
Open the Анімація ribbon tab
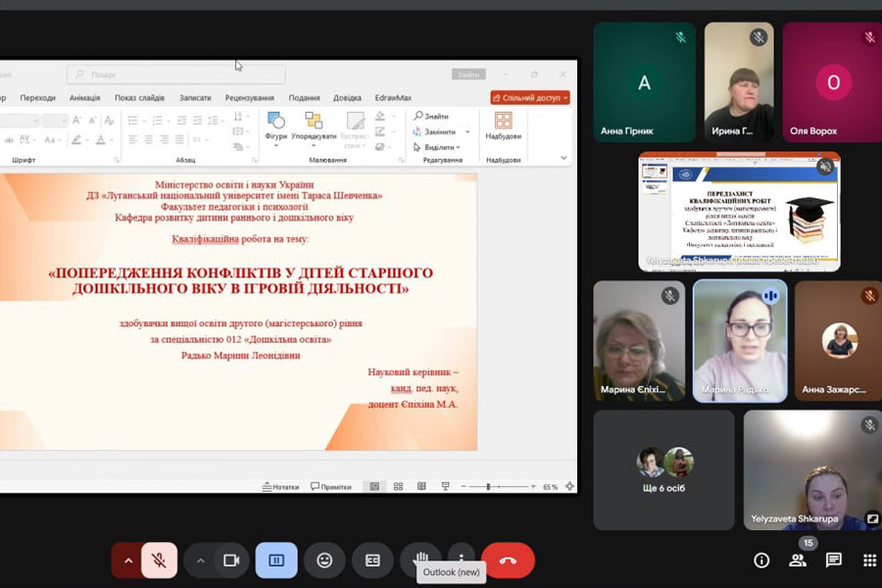84,97
